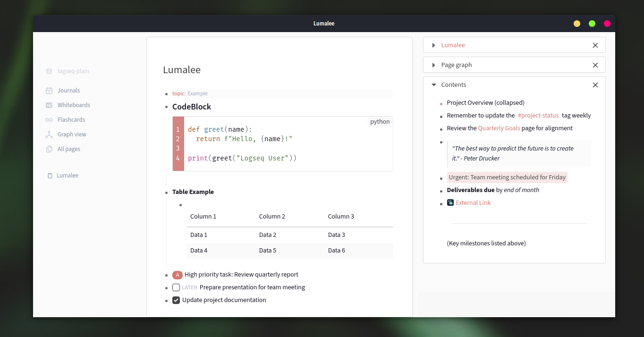This screenshot has height=337, width=644.
Task: Open the #project-status tag
Action: click(x=538, y=116)
